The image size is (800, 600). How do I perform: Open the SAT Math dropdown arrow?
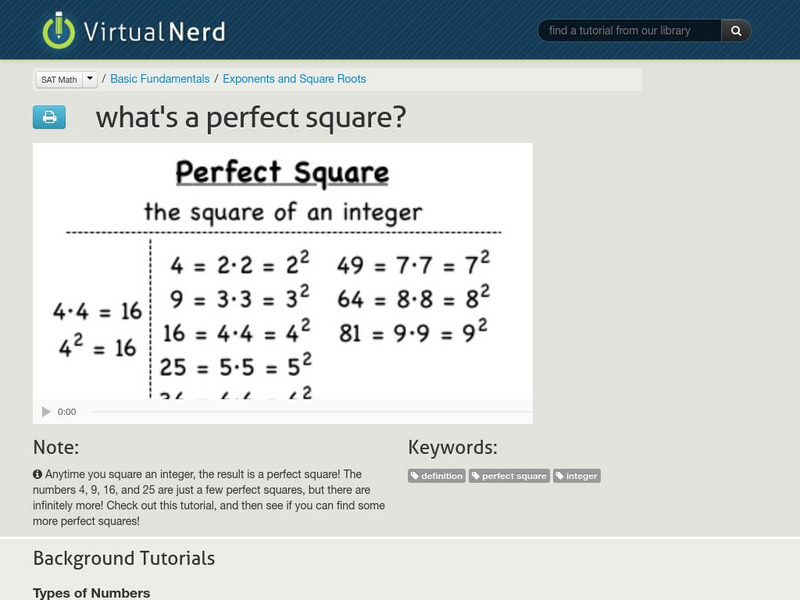[x=90, y=79]
